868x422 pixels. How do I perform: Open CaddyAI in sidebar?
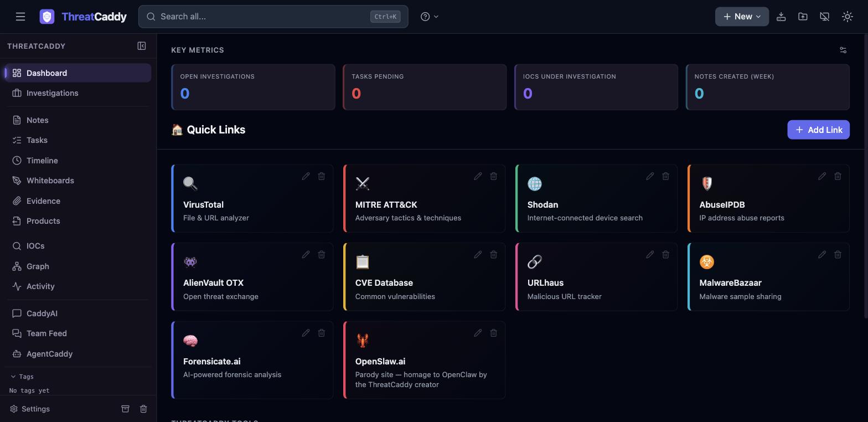[x=77, y=313]
